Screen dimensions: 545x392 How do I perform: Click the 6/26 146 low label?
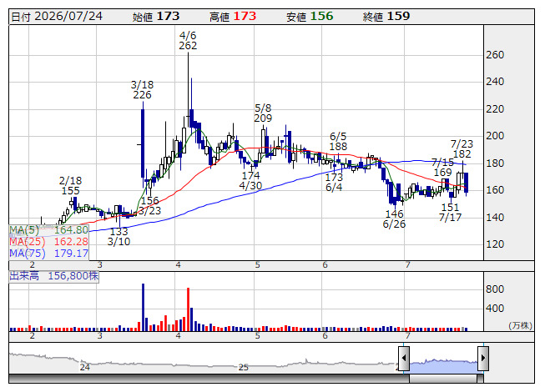coord(394,219)
